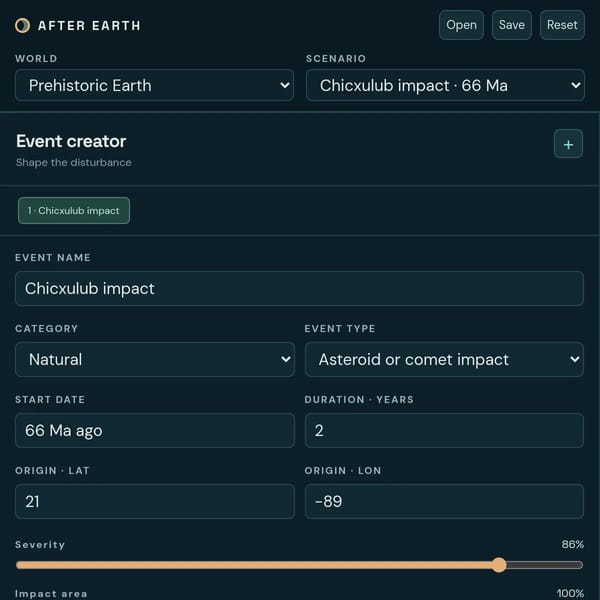Expand the Category dropdown set to Natural
The height and width of the screenshot is (600, 600).
(x=155, y=359)
